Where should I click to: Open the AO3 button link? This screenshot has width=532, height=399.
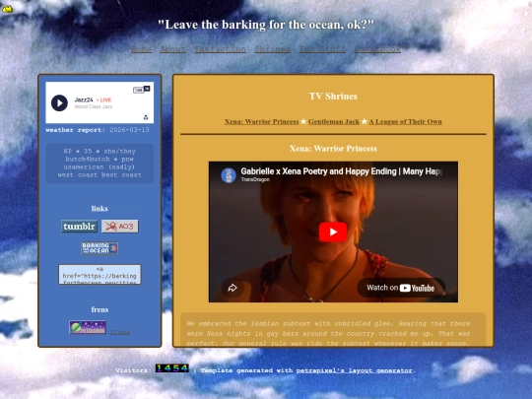click(x=120, y=227)
